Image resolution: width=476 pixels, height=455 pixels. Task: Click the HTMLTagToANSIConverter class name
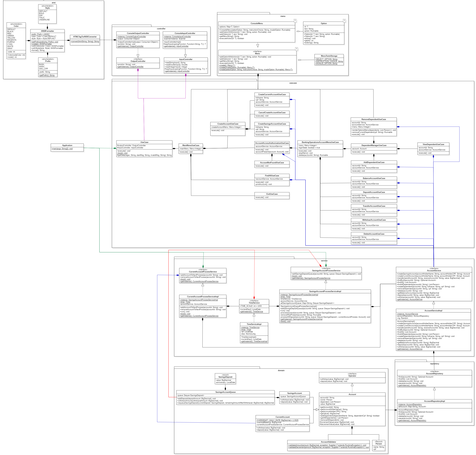tap(85, 37)
